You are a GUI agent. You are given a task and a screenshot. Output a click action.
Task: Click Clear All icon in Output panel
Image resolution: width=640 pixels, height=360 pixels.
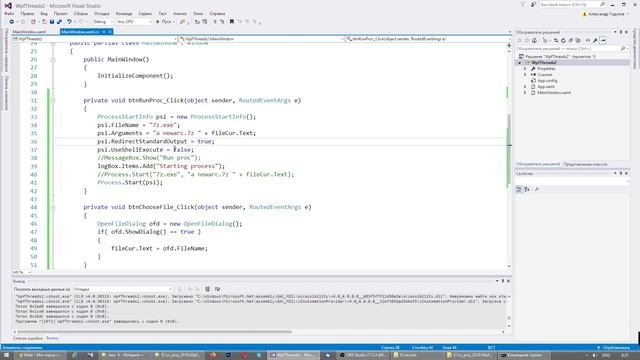pyautogui.click(x=207, y=289)
